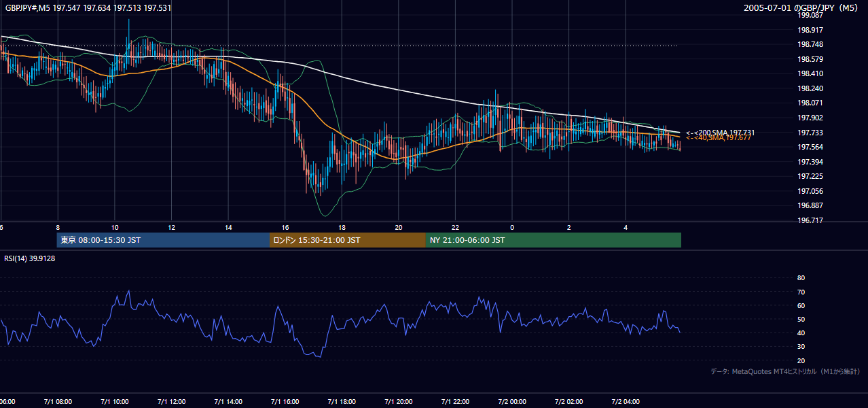Click hour marker 10 below the price chart

tap(115, 227)
